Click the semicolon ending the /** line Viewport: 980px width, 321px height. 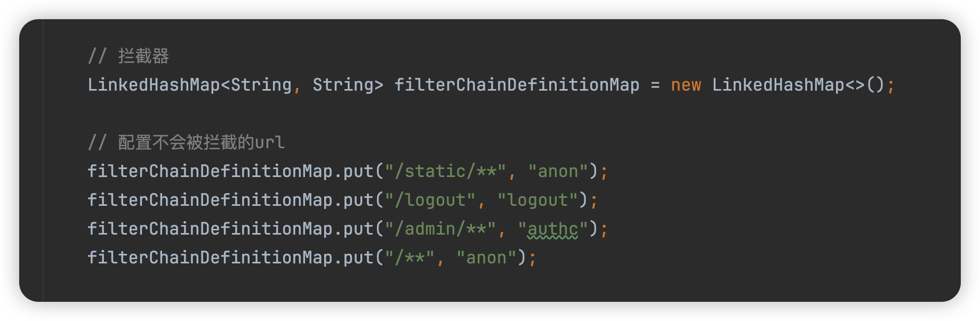[x=532, y=258]
